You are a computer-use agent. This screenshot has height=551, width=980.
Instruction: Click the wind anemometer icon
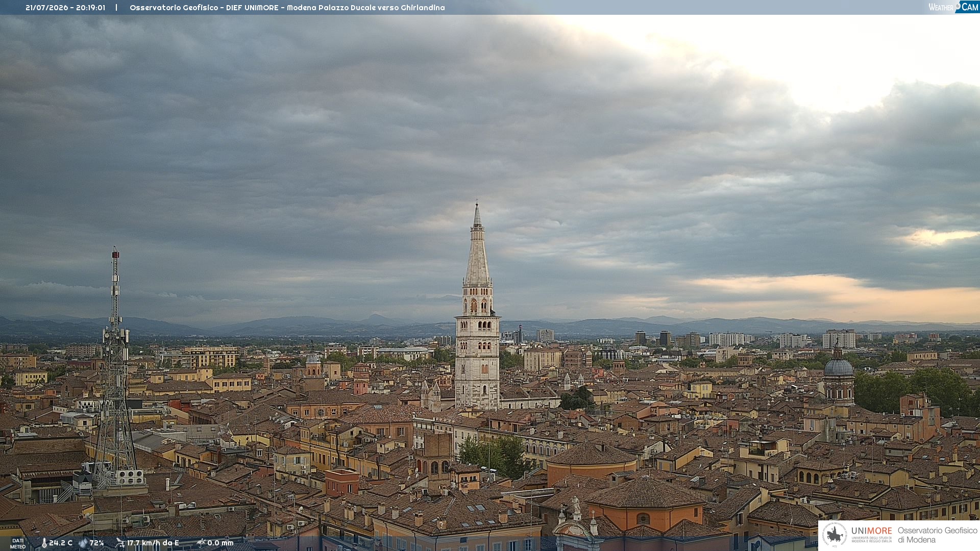click(120, 543)
